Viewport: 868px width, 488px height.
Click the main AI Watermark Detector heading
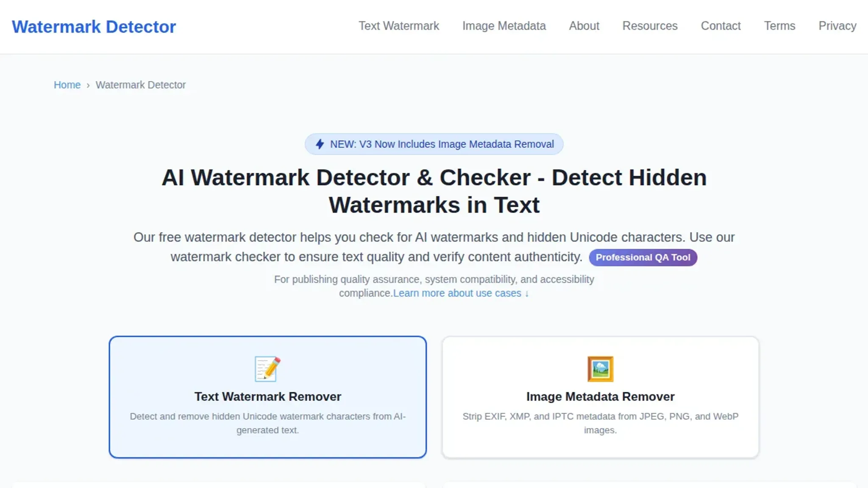tap(434, 191)
